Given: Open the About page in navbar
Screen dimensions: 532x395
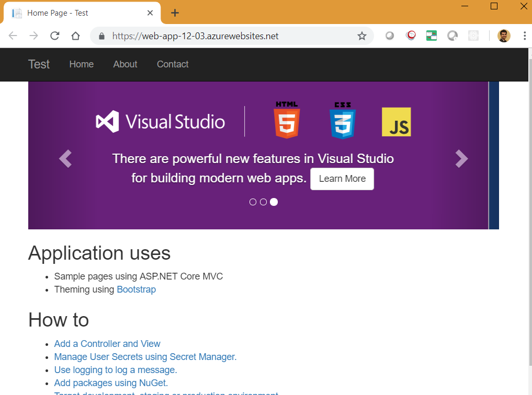Looking at the screenshot, I should tap(125, 64).
